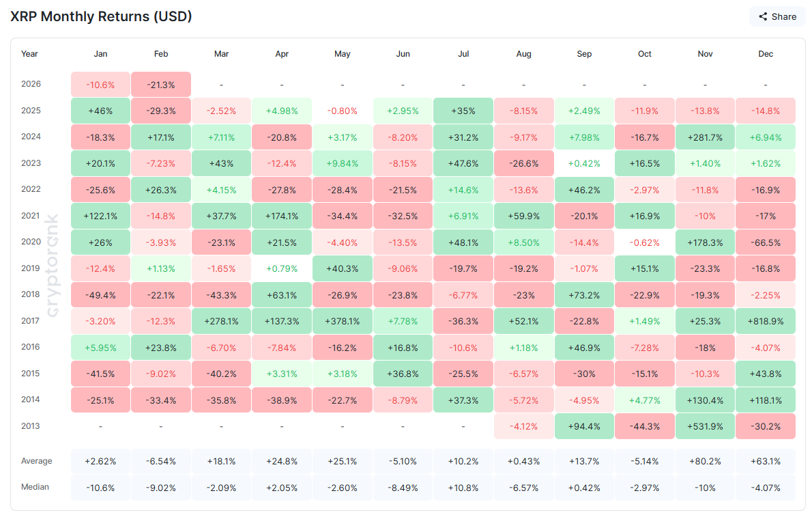Click the -66.5% December 2020 cell
Image resolution: width=812 pixels, height=517 pixels.
click(765, 241)
